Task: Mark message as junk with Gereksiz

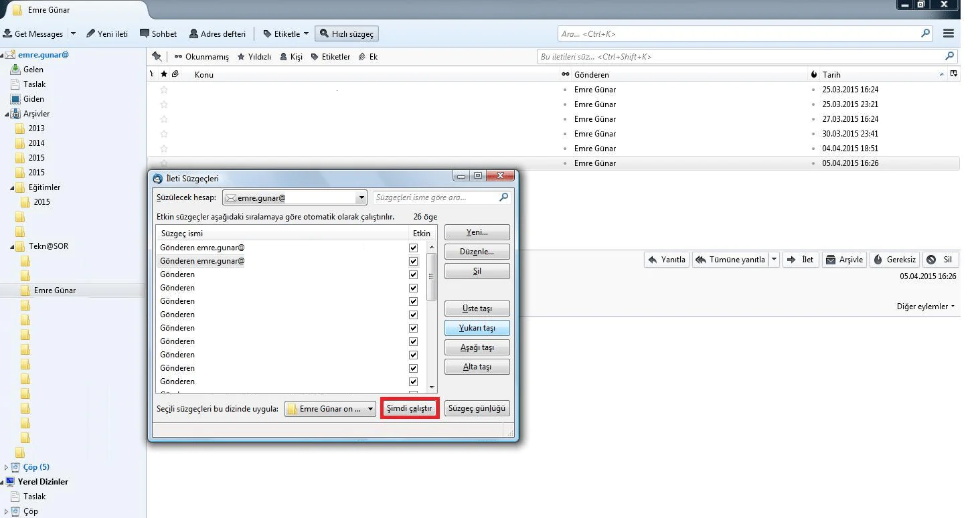Action: pos(894,260)
